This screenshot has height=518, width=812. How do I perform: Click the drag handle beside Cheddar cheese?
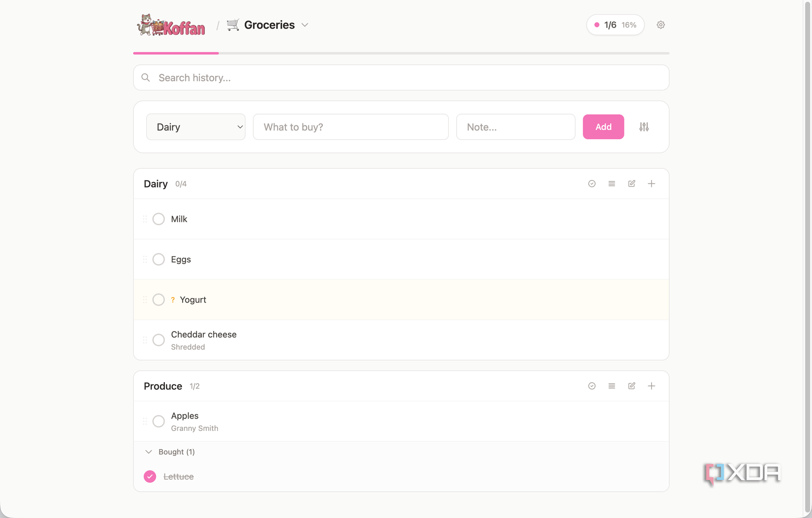coord(145,340)
